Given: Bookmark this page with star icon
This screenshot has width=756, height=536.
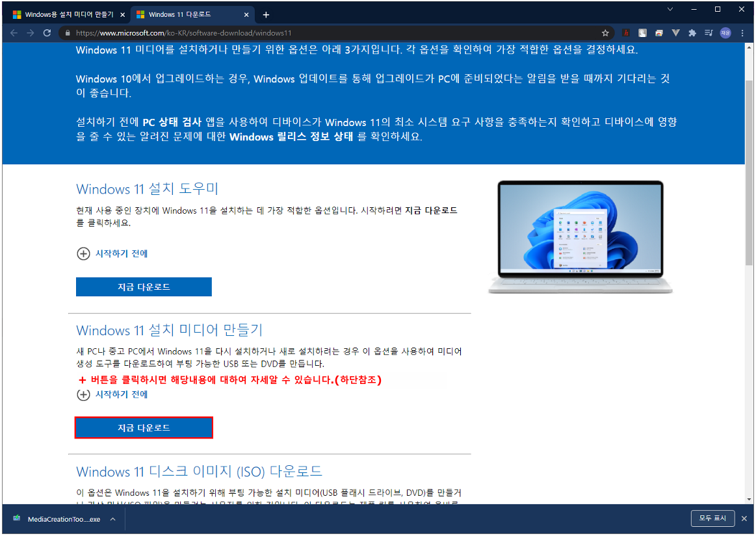Looking at the screenshot, I should click(605, 32).
